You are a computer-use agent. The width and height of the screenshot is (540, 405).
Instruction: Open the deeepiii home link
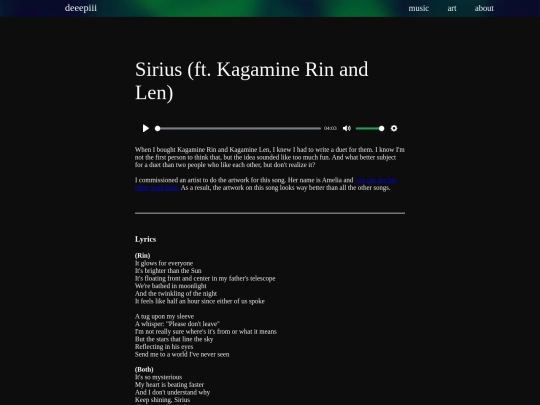(81, 8)
